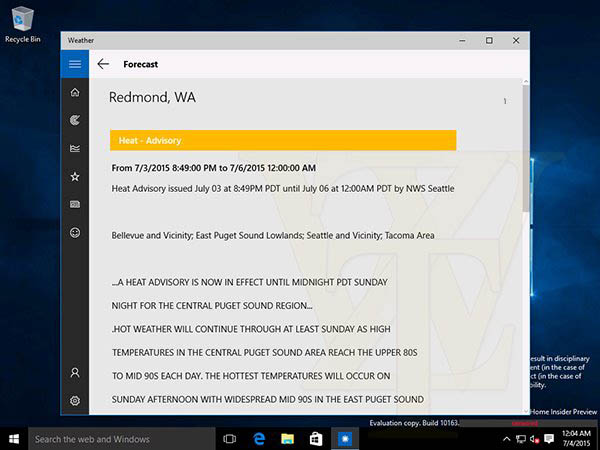Click the scrollbar up arrow
600x450 pixels.
(526, 82)
